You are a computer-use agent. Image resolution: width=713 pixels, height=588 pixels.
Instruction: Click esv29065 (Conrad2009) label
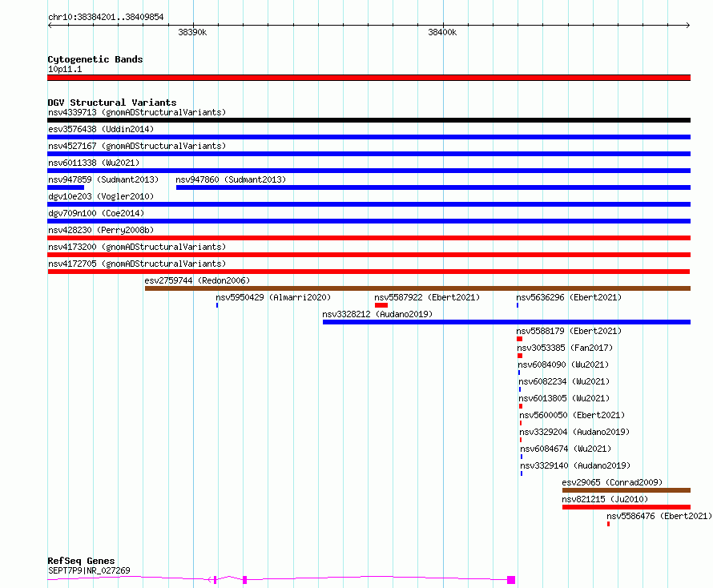612,482
